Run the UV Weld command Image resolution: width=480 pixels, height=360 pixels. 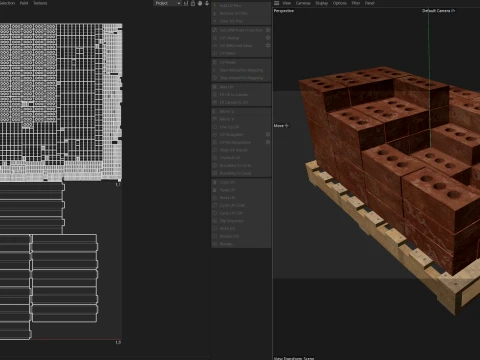(x=241, y=53)
